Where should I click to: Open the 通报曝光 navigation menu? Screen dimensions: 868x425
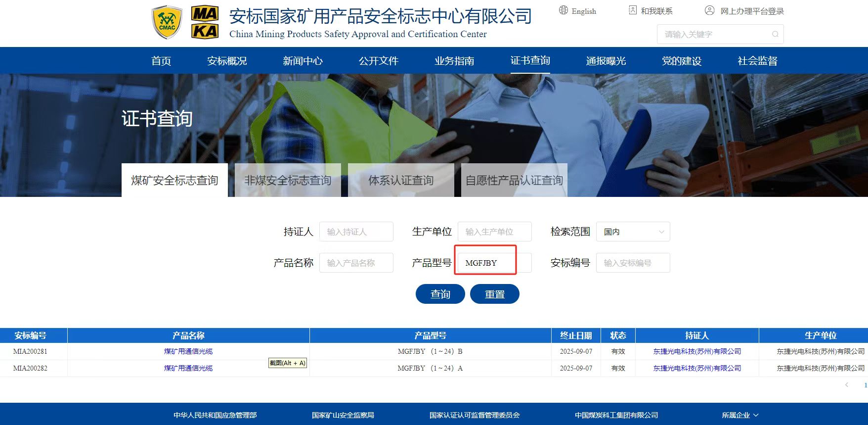606,60
